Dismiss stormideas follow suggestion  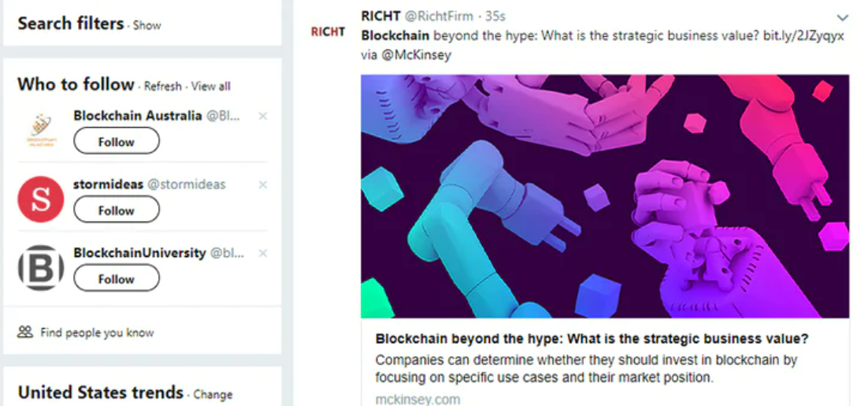tap(263, 184)
